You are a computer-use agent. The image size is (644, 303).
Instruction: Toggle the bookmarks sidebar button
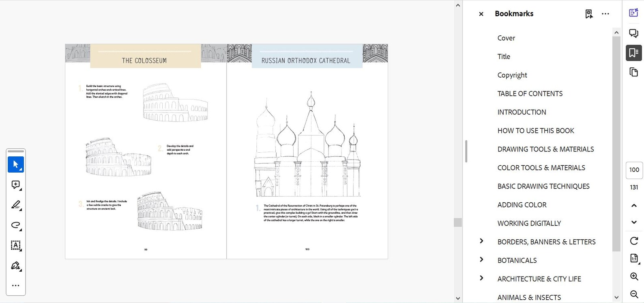[633, 53]
